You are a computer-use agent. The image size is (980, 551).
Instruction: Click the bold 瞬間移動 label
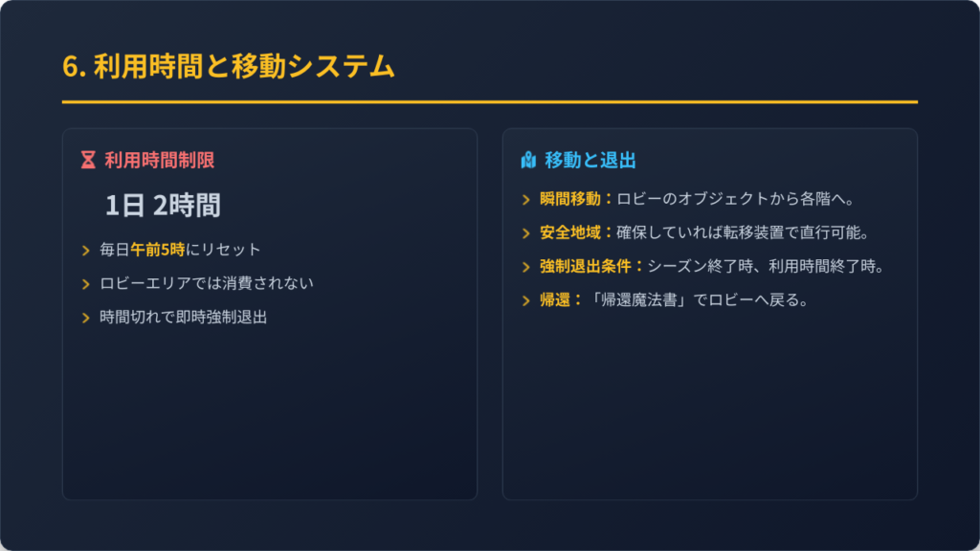pos(570,199)
